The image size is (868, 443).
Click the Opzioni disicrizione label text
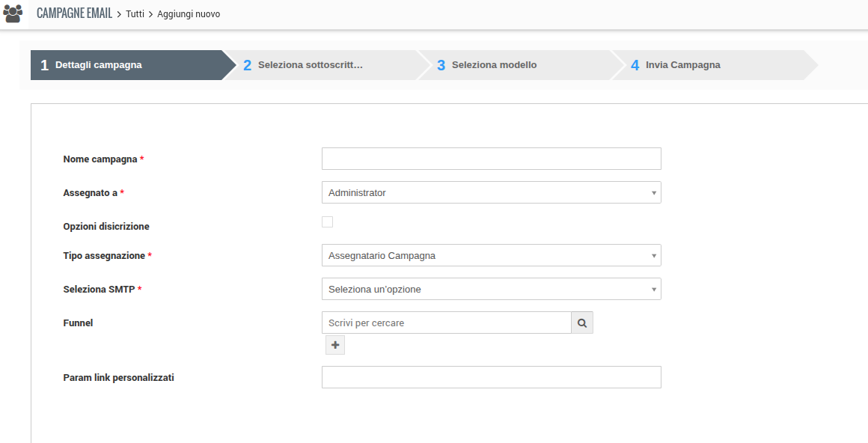coord(106,226)
